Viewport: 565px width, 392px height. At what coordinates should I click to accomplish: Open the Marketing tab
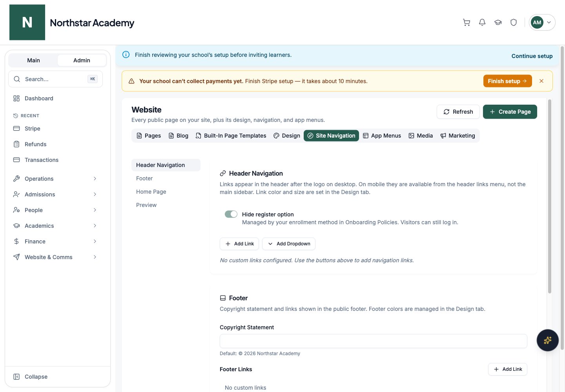(457, 136)
